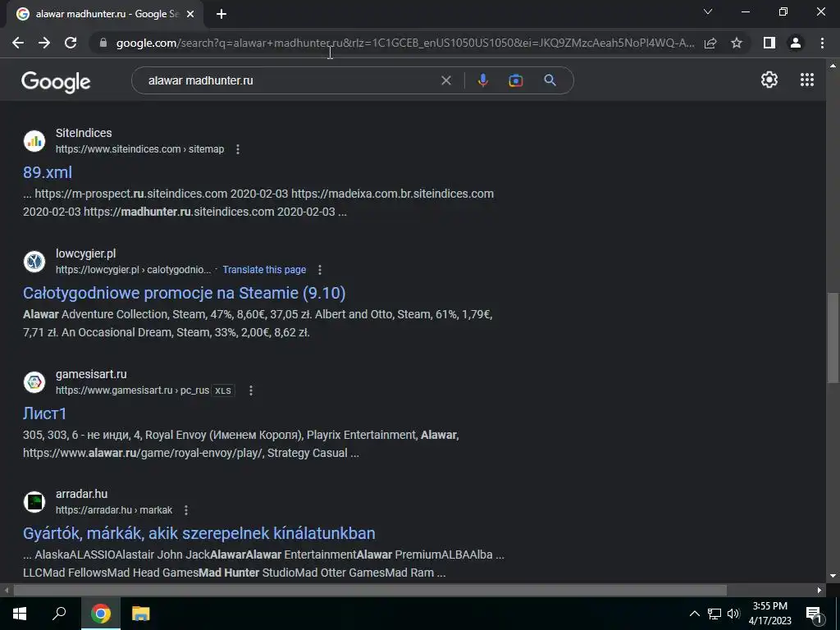
Task: Open the tab search chevron
Action: [x=708, y=11]
